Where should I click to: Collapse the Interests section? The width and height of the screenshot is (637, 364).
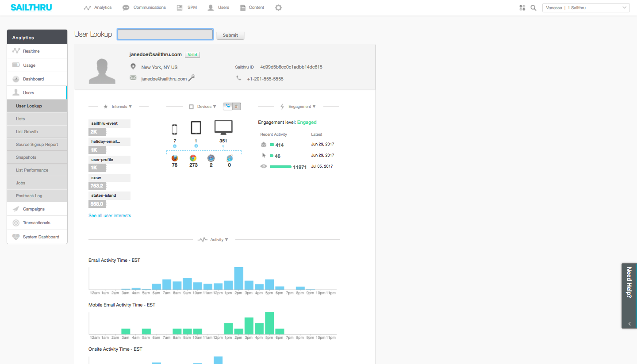(130, 107)
